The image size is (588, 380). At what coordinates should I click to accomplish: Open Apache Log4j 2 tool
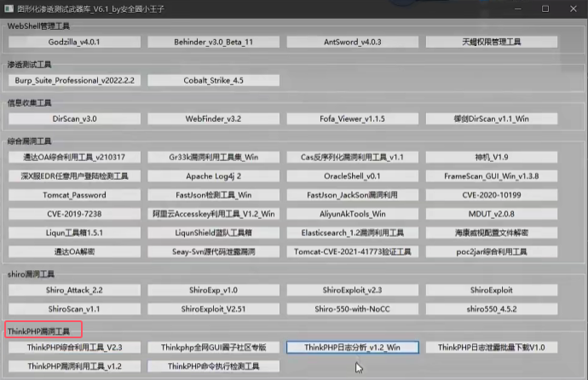(213, 176)
